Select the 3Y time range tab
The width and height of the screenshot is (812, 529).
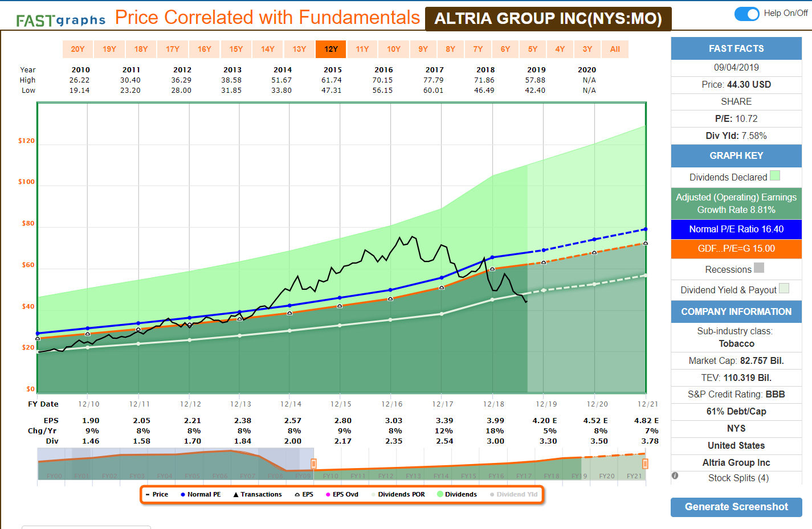(x=587, y=49)
